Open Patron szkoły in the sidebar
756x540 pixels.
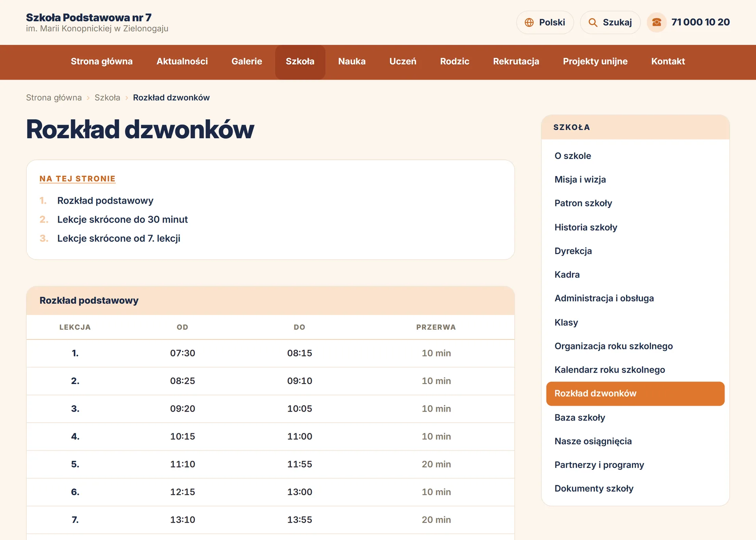[635, 203]
